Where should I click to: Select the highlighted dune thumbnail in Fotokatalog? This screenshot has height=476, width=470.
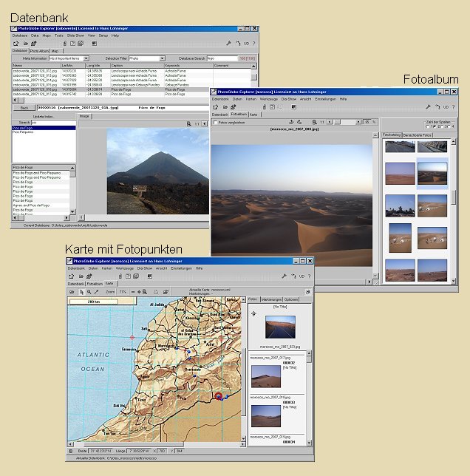tap(432, 173)
